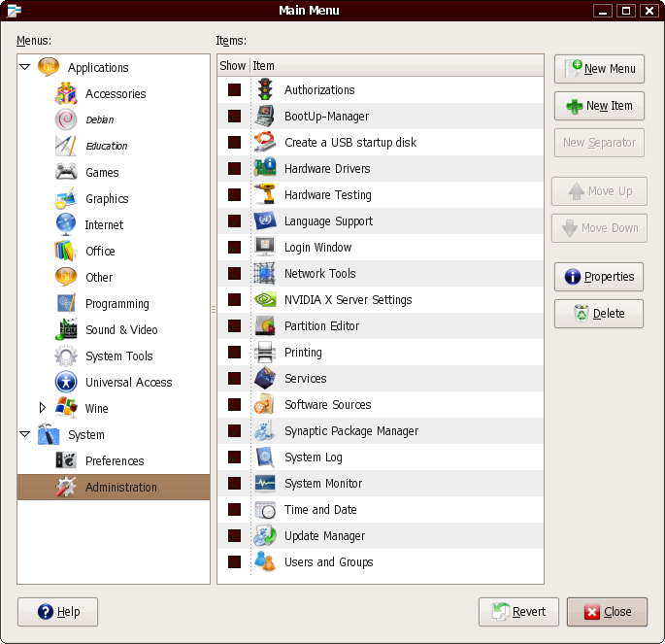
Task: Click the Time and Date clock icon
Action: click(265, 509)
